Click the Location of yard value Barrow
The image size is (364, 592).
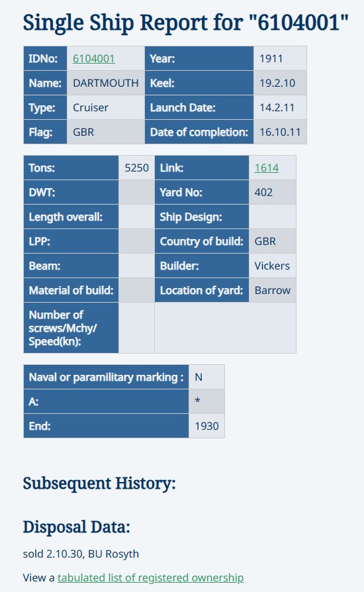(x=273, y=290)
